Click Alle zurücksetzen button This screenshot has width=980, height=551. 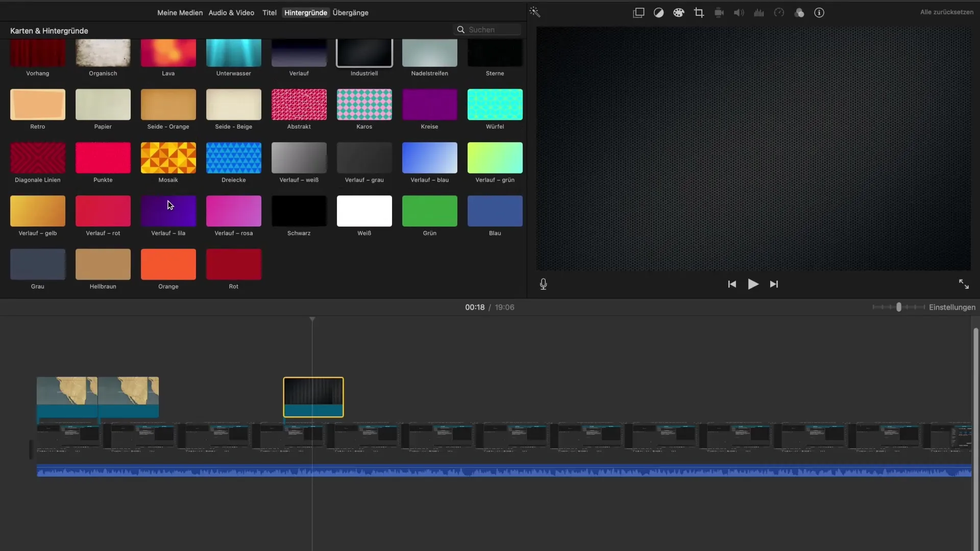click(x=947, y=12)
